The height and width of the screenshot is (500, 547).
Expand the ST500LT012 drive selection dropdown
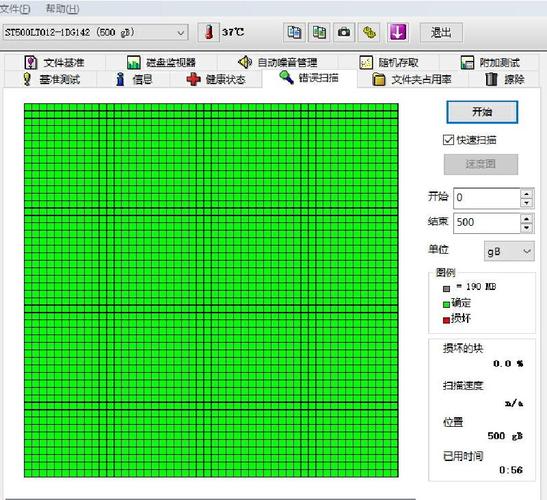pyautogui.click(x=95, y=33)
